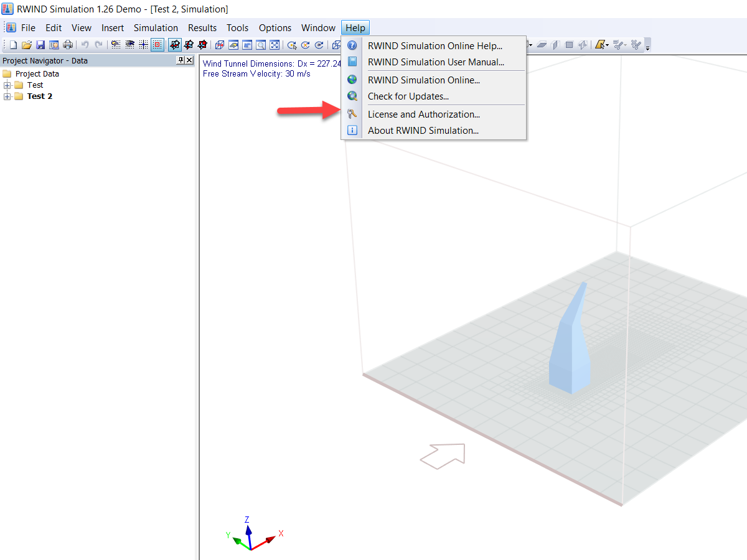The image size is (747, 560).
Task: Expand the Test 2 folder tree node
Action: point(7,96)
